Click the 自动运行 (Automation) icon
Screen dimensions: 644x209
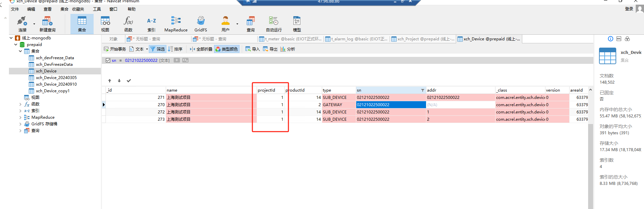click(274, 23)
